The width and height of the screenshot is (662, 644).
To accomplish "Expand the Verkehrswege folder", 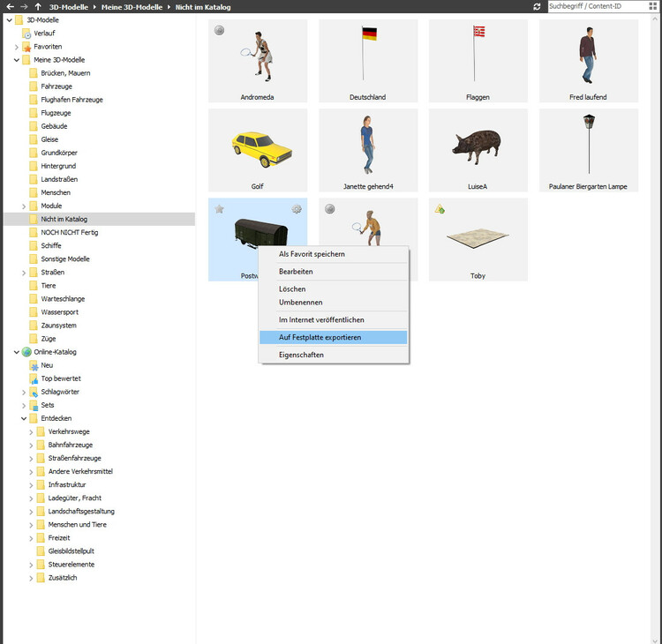I will [31, 432].
